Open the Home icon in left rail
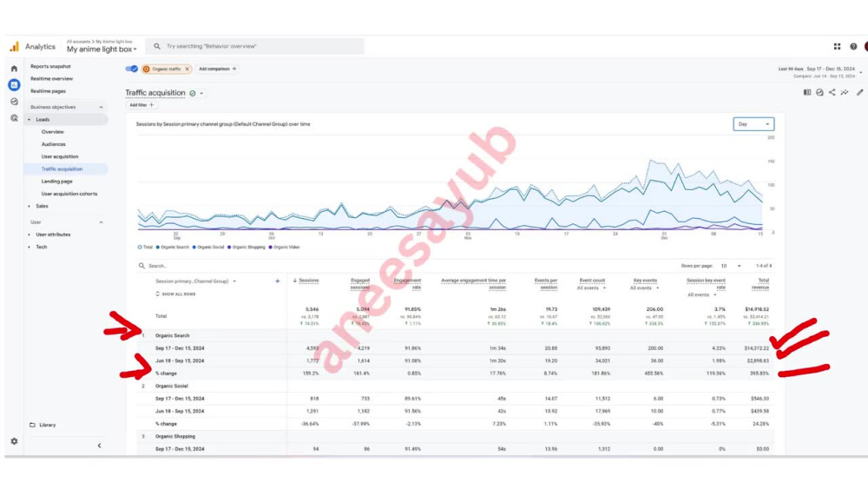The width and height of the screenshot is (868, 489). (15, 69)
